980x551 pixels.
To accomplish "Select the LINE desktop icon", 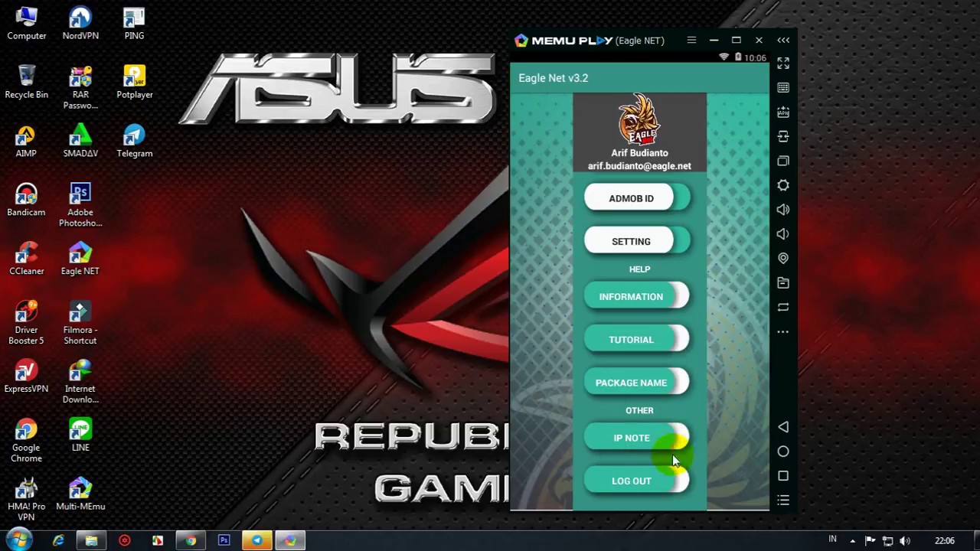I will (80, 435).
